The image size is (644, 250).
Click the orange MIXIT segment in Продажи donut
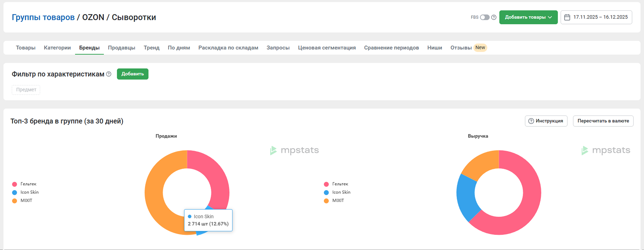click(154, 193)
